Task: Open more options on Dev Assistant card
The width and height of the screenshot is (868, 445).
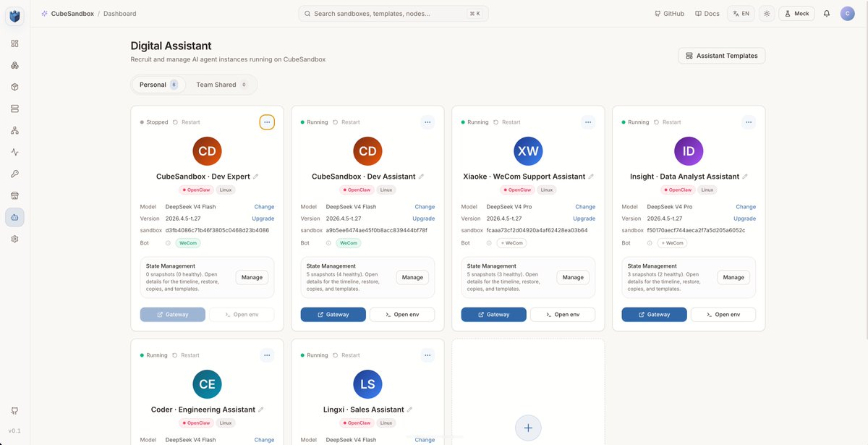Action: pos(427,122)
